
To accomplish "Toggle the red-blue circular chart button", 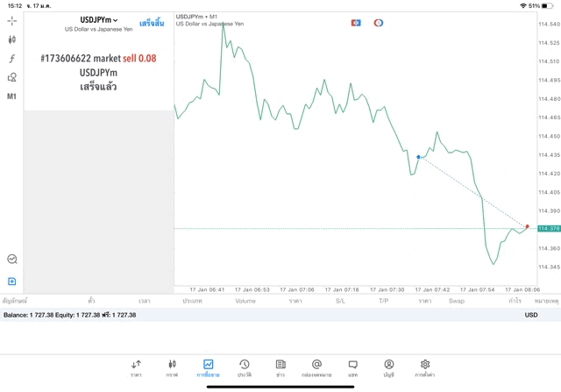I will 379,23.
